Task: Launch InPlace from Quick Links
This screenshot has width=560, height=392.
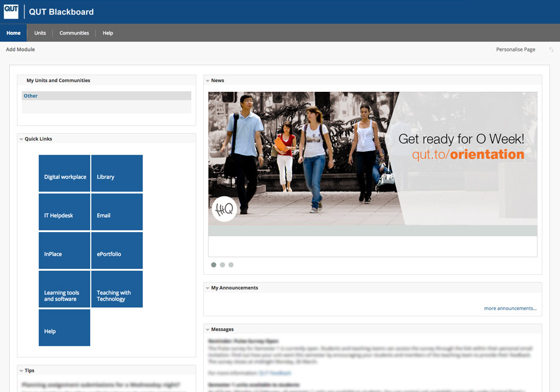Action: 64,250
